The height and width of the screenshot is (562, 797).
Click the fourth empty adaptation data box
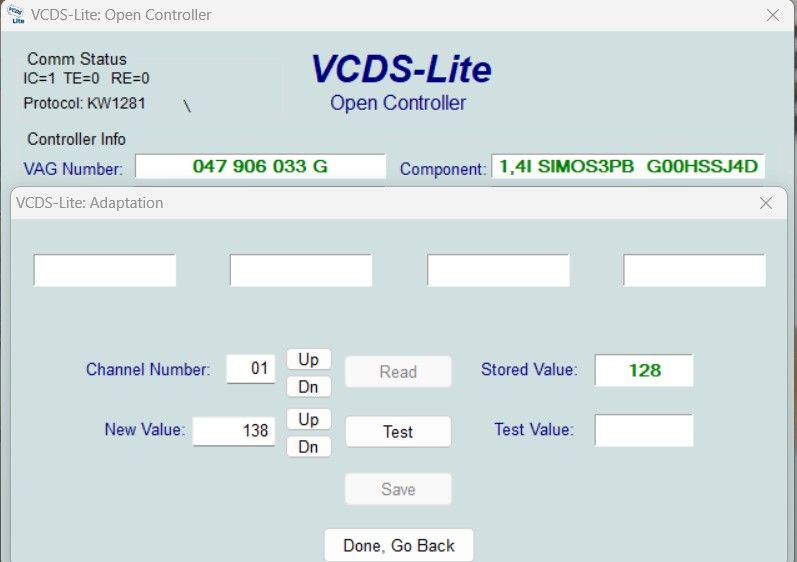tap(694, 270)
